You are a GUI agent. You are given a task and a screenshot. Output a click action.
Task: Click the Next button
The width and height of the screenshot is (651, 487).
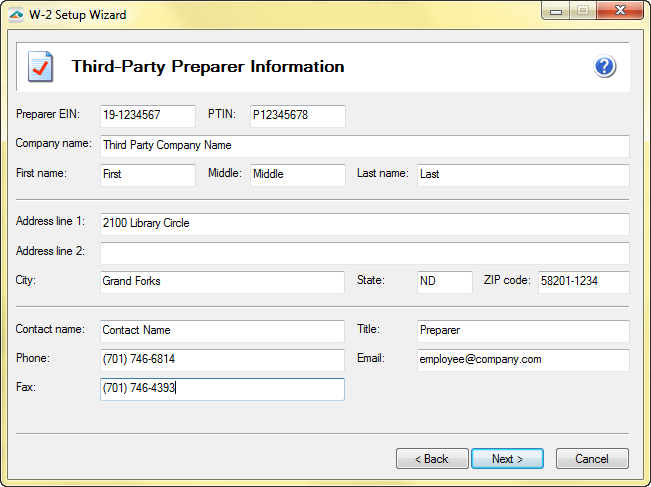(507, 459)
